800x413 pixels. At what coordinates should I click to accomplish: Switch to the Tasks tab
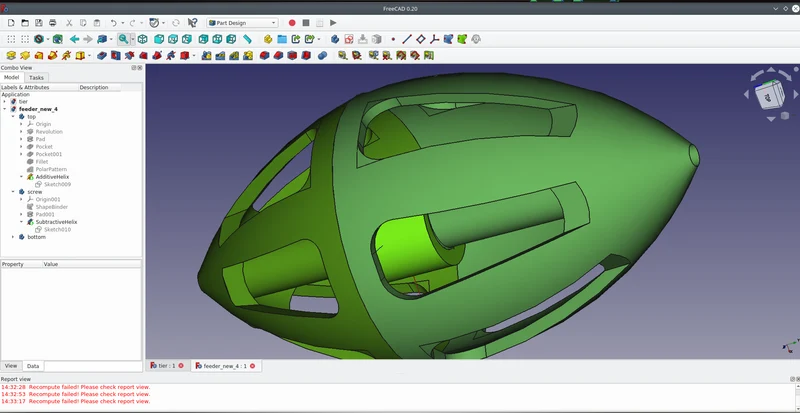(x=36, y=78)
